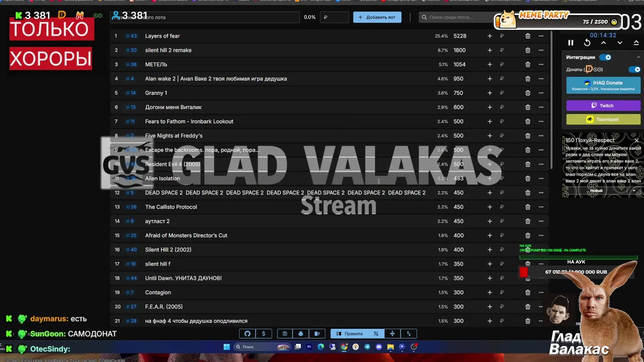Viewport: 644px width, 362px height.
Task: Open the Правила rules tab
Action: click(x=349, y=334)
